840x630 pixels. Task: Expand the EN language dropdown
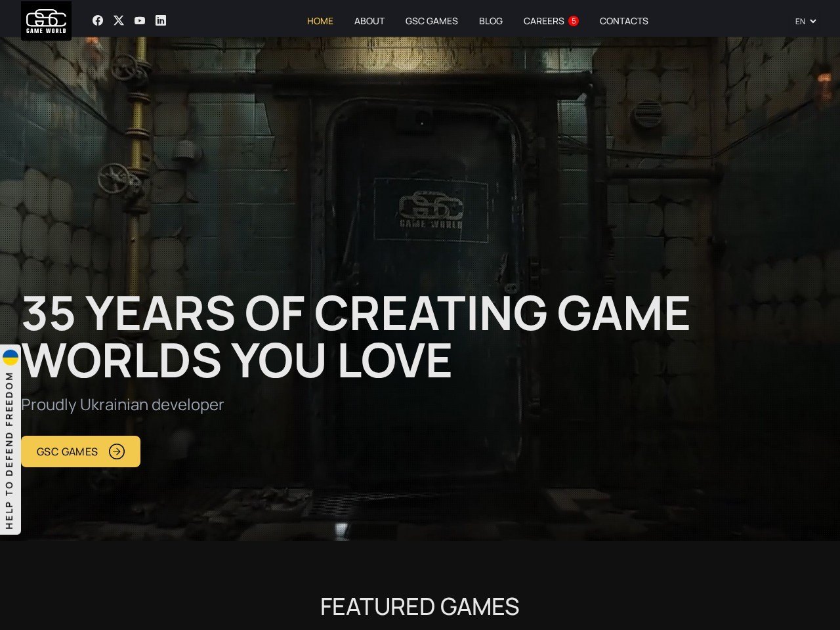[x=805, y=21]
